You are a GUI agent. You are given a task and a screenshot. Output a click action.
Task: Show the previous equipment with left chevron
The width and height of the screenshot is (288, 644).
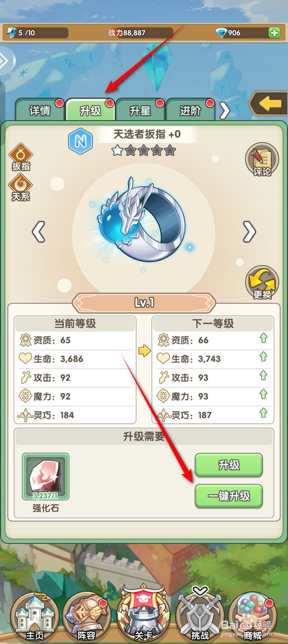click(x=39, y=231)
